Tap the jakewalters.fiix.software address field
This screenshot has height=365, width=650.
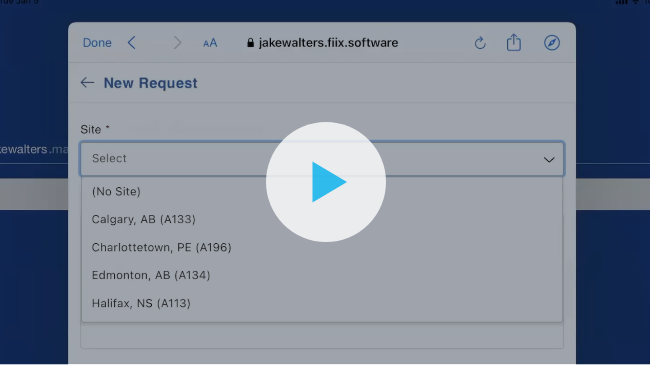[323, 43]
